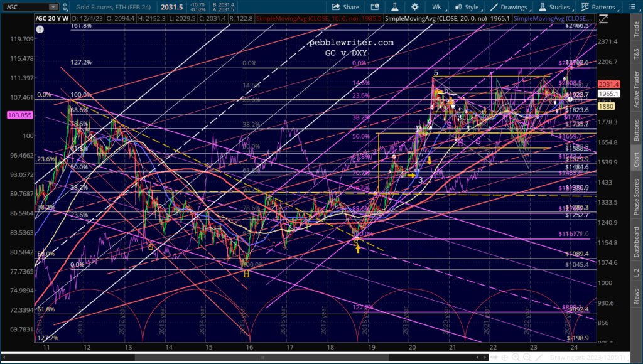The height and width of the screenshot is (364, 643).
Task: Click Gold Futures, ETH (FEB 24) description
Action: [x=113, y=7]
